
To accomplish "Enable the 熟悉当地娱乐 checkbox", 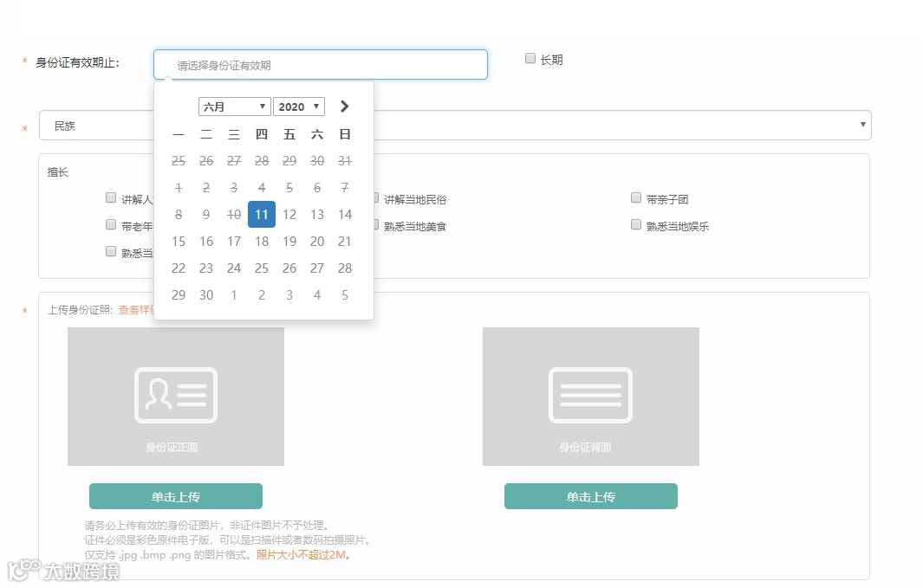I will (636, 224).
